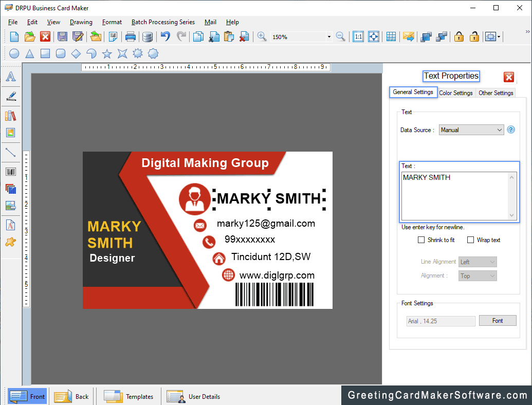Image resolution: width=532 pixels, height=405 pixels.
Task: Click the zoom out magnifier
Action: (x=340, y=36)
